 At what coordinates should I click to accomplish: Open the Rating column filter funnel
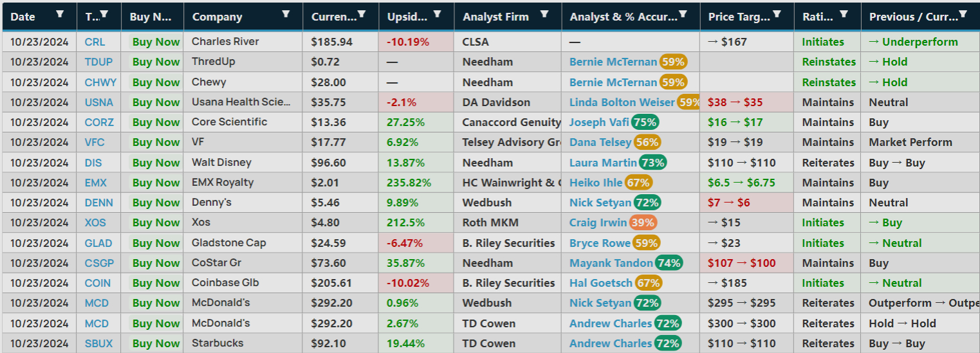(x=844, y=14)
